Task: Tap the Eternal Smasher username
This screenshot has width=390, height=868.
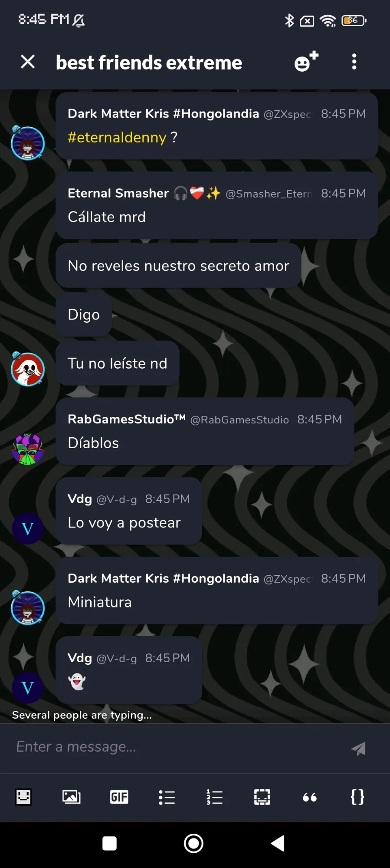Action: pos(118,193)
